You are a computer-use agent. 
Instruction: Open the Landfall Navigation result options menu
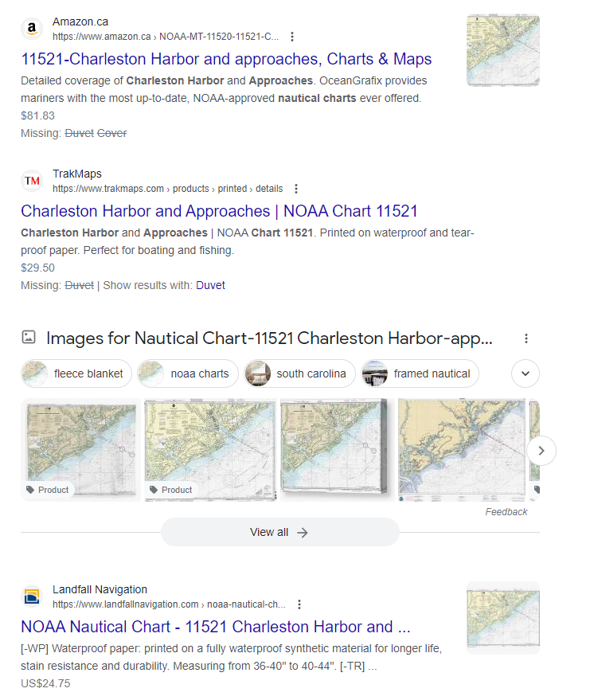[299, 604]
